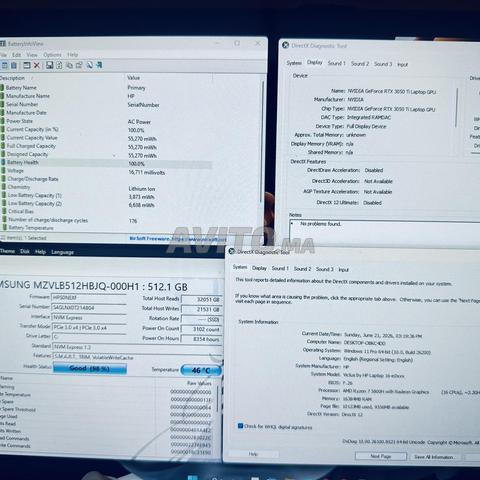The width and height of the screenshot is (480, 480).
Task: Select the Power State row showing AC Power
Action: [x=106, y=121]
